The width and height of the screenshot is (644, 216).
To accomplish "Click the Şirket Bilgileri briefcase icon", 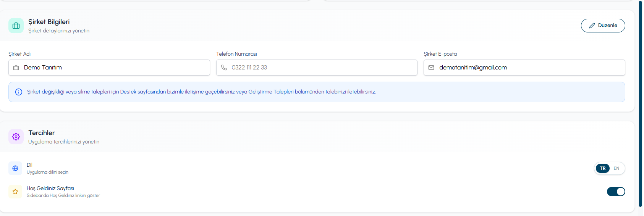I will pos(16,26).
